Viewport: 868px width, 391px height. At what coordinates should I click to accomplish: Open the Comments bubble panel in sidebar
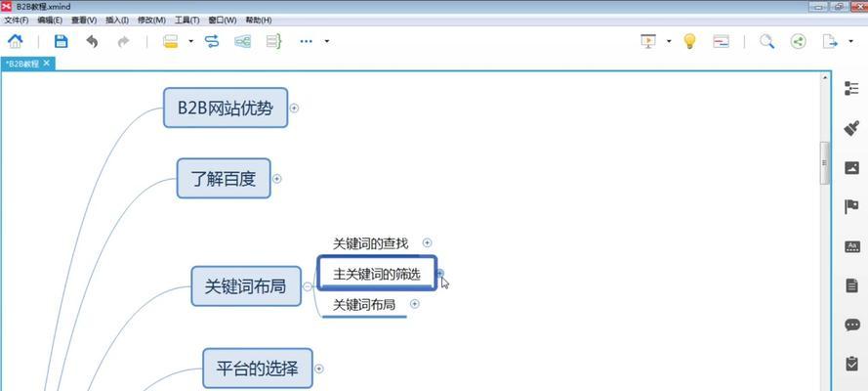852,326
